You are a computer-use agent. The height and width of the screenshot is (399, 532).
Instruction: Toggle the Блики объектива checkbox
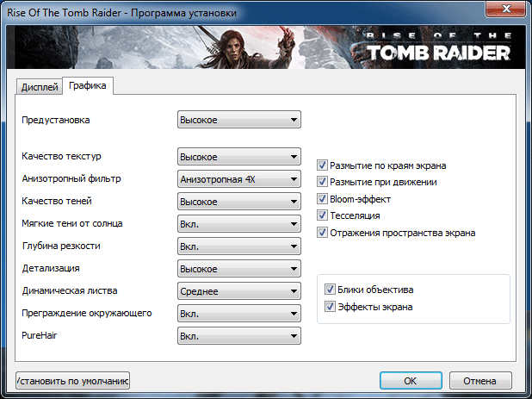330,290
